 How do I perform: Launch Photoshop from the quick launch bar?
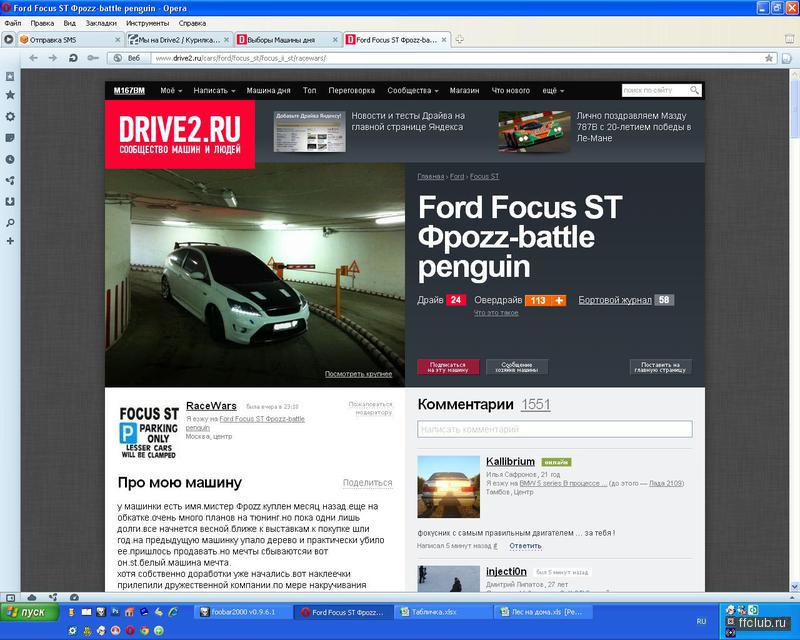pyautogui.click(x=115, y=611)
